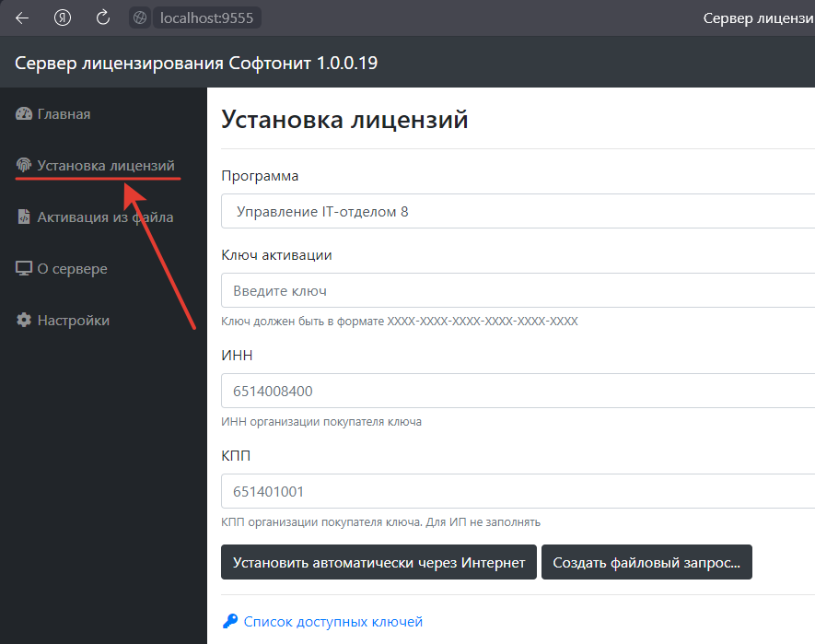Click the Yandex browser logo icon

point(62,17)
